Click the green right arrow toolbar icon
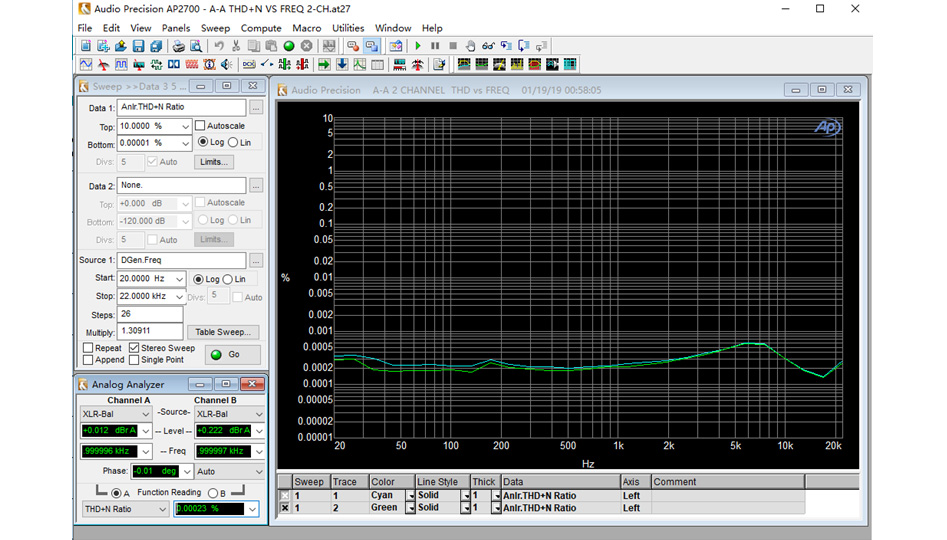Screen dimensions: 947x540 coord(324,64)
